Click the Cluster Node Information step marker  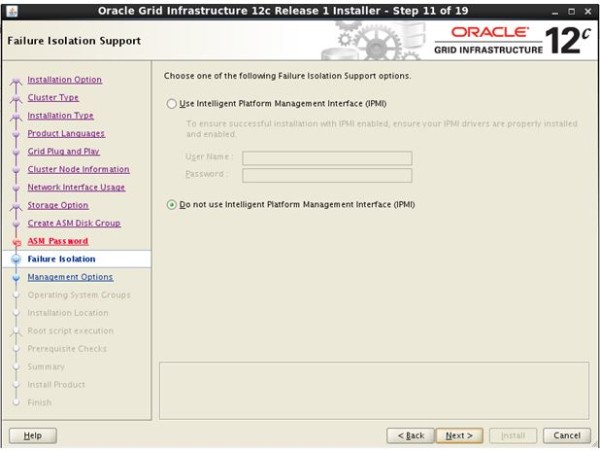click(x=16, y=170)
